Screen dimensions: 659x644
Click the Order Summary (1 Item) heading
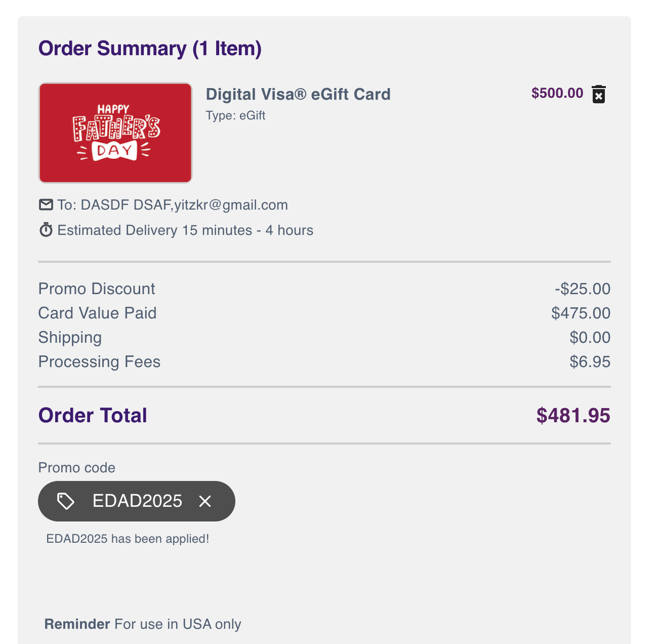coord(150,49)
